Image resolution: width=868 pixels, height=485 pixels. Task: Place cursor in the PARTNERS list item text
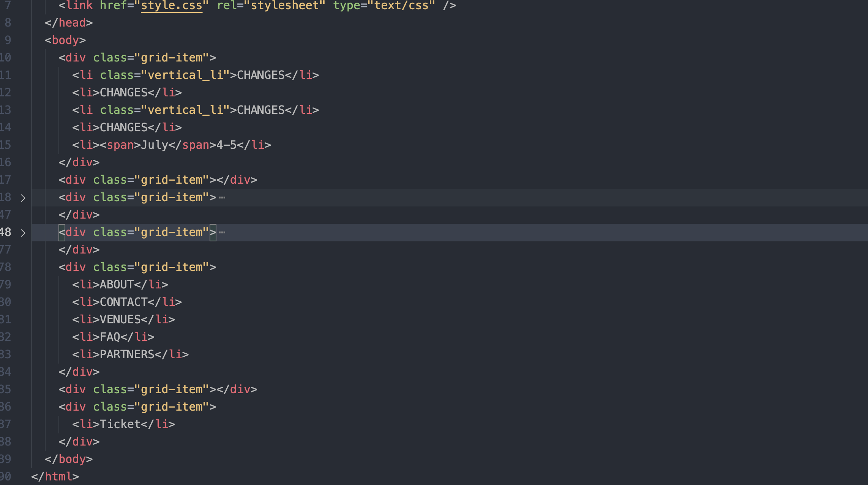127,354
